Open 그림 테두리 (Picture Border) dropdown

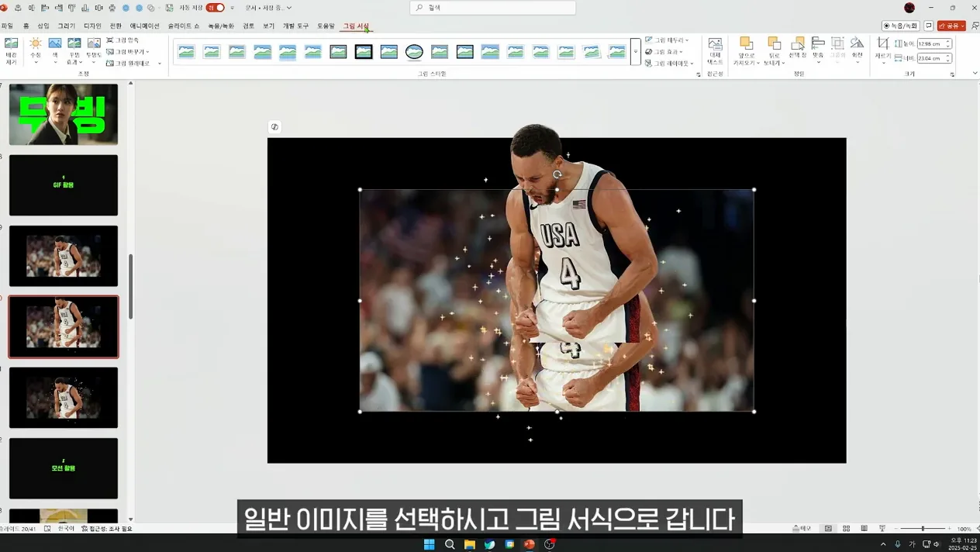point(667,40)
